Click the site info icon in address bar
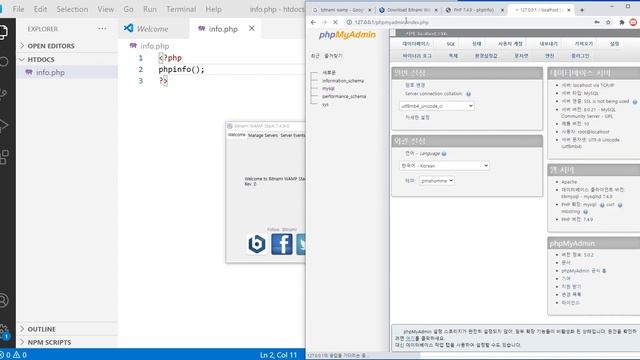This screenshot has width=640, height=360. pyautogui.click(x=349, y=22)
